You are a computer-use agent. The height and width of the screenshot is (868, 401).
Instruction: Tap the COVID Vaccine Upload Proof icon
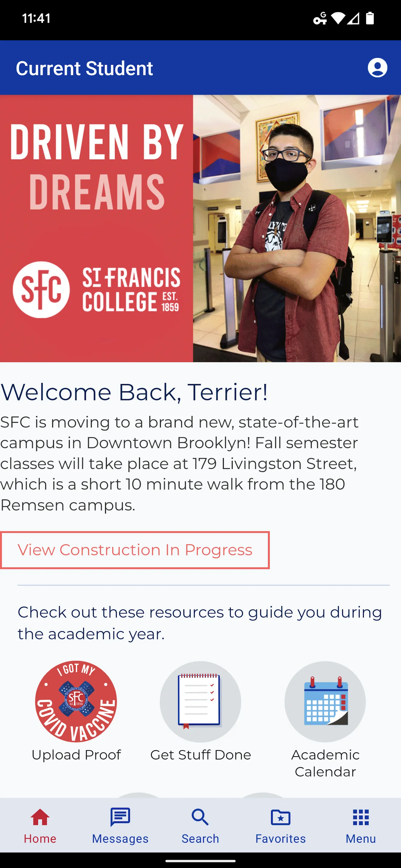point(76,701)
